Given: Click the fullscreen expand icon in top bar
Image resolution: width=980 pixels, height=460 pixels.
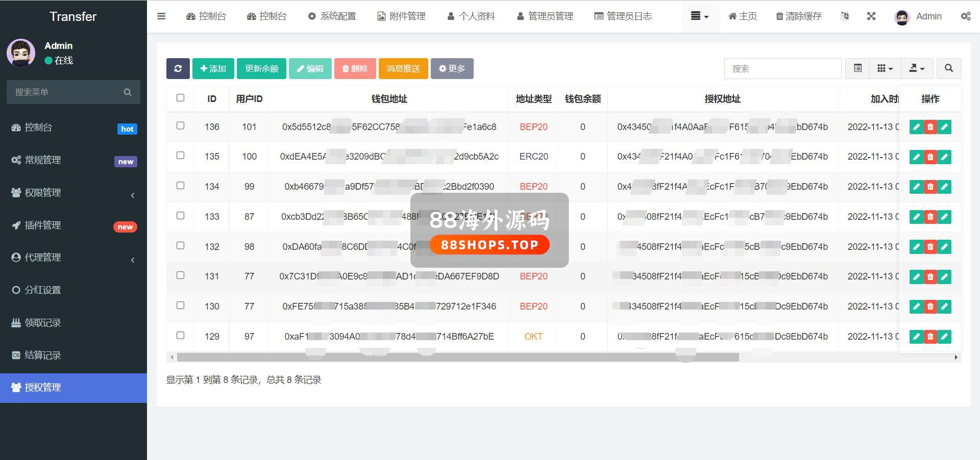Looking at the screenshot, I should click(871, 16).
